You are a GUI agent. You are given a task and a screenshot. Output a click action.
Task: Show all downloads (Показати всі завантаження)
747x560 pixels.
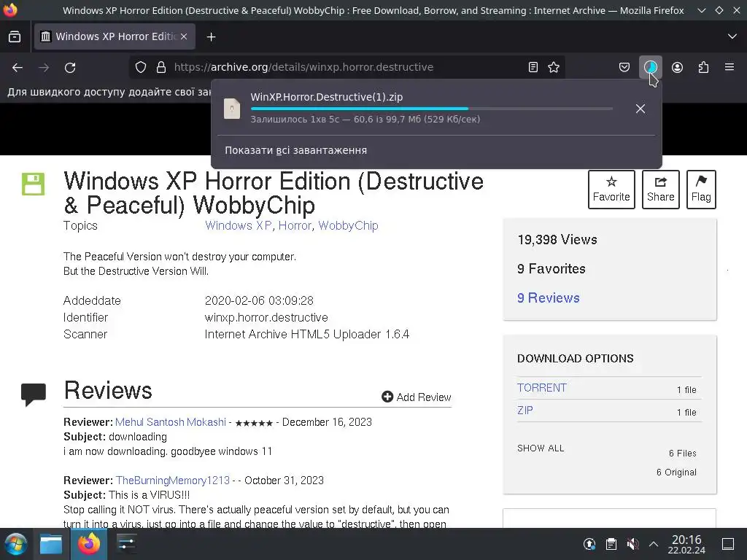tap(296, 150)
